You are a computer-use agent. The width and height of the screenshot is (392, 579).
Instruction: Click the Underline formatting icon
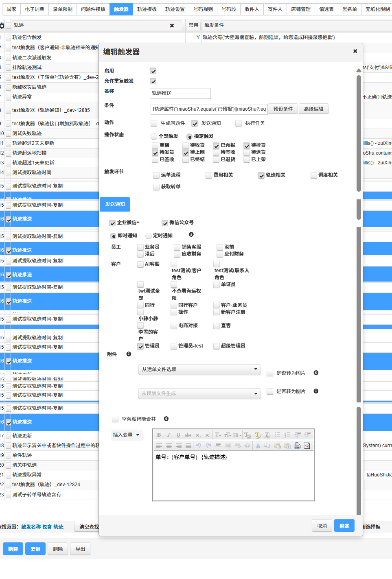[178, 435]
